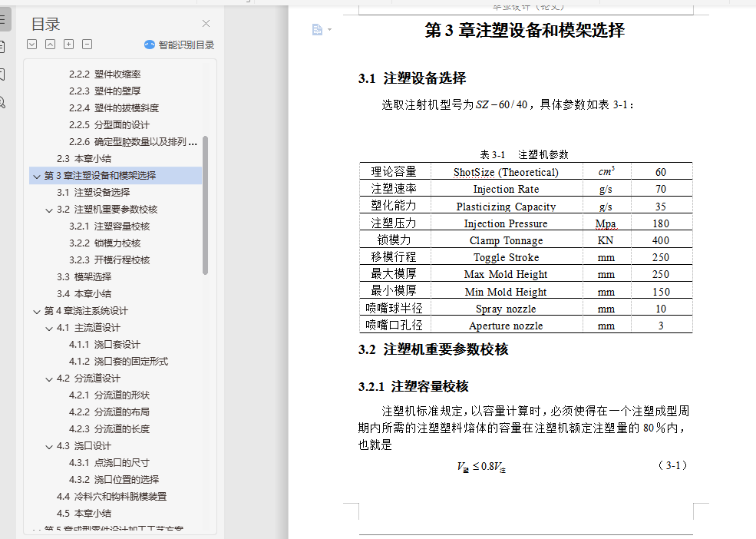Collapse the 3.2 注塑机重要参数校核 node
Image resolution: width=756 pixels, height=539 pixels.
point(49,210)
